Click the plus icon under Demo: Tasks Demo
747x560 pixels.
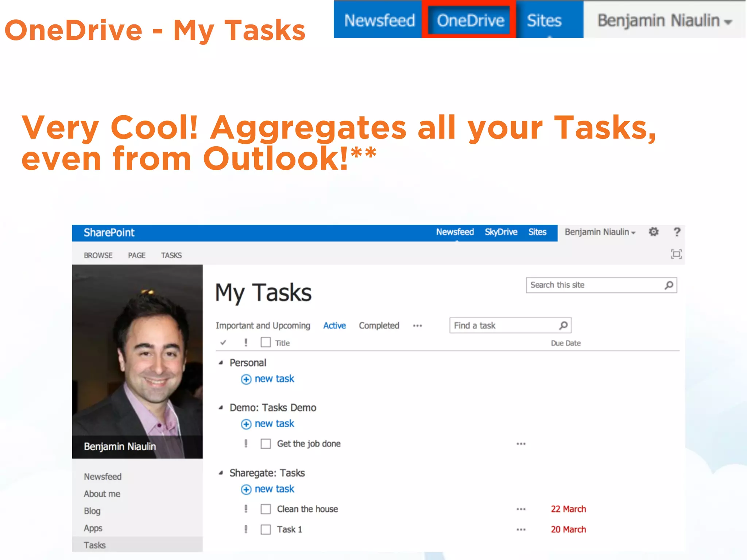coord(246,424)
